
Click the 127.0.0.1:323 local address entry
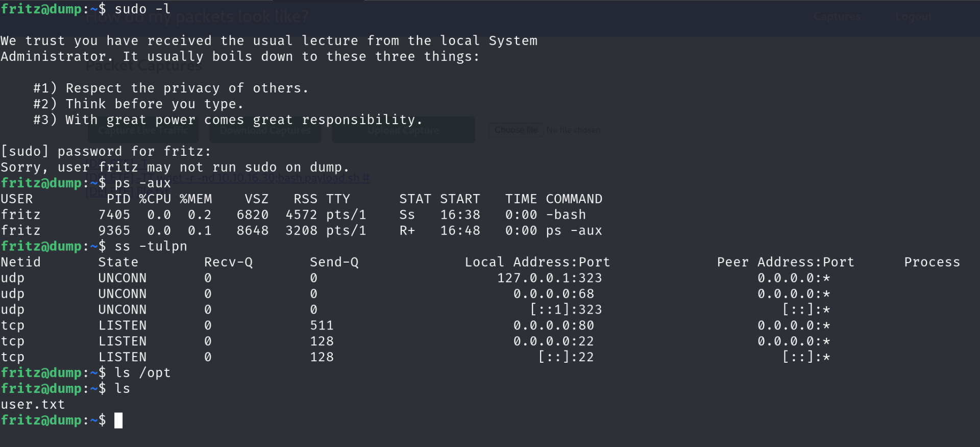click(549, 278)
